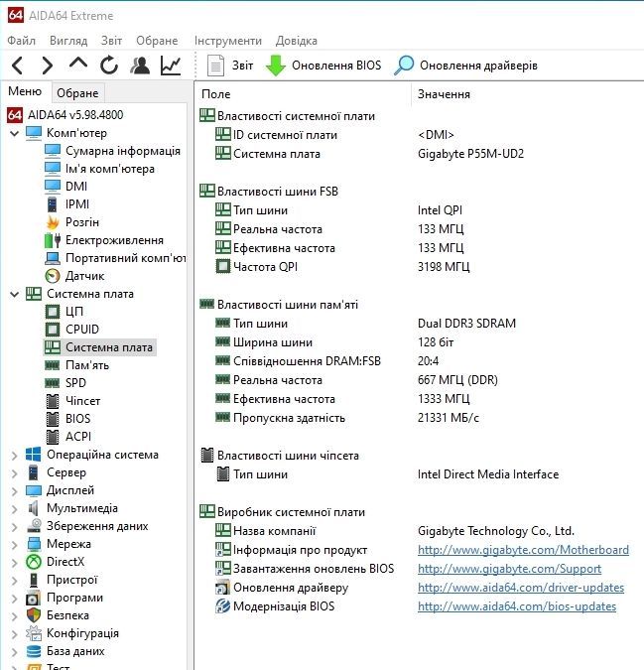
Task: Open the Звіт report button
Action: click(230, 66)
